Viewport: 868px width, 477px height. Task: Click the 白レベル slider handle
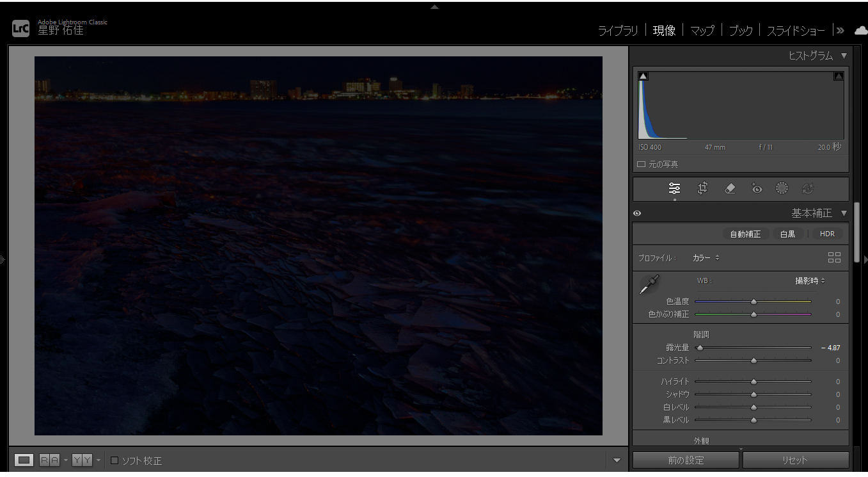point(754,407)
